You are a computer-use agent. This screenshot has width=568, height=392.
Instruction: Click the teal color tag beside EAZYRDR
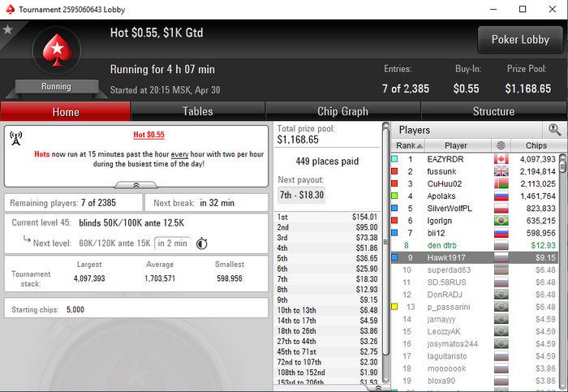tap(394, 159)
